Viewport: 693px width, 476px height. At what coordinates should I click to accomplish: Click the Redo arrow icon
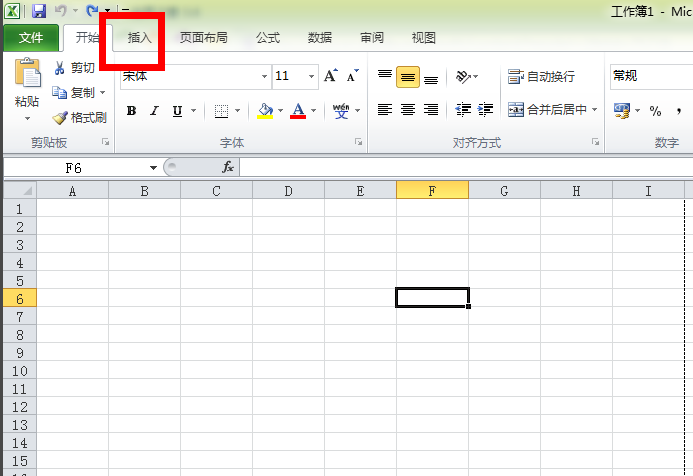(92, 11)
